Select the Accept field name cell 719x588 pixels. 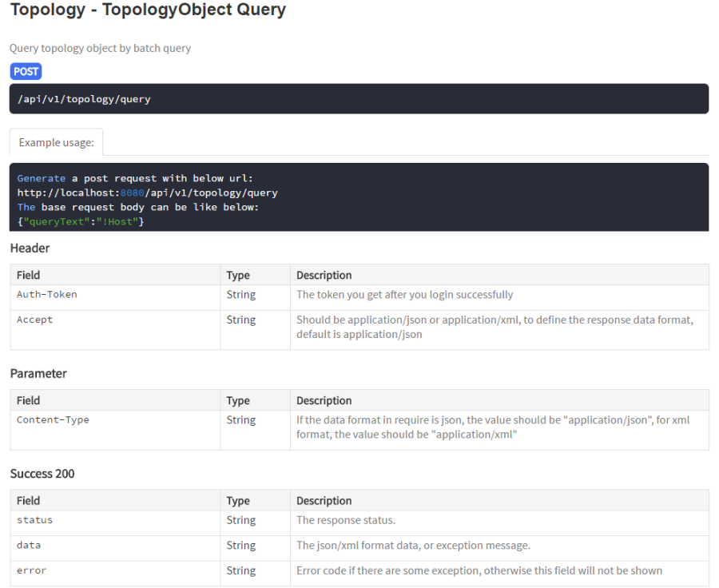(35, 320)
